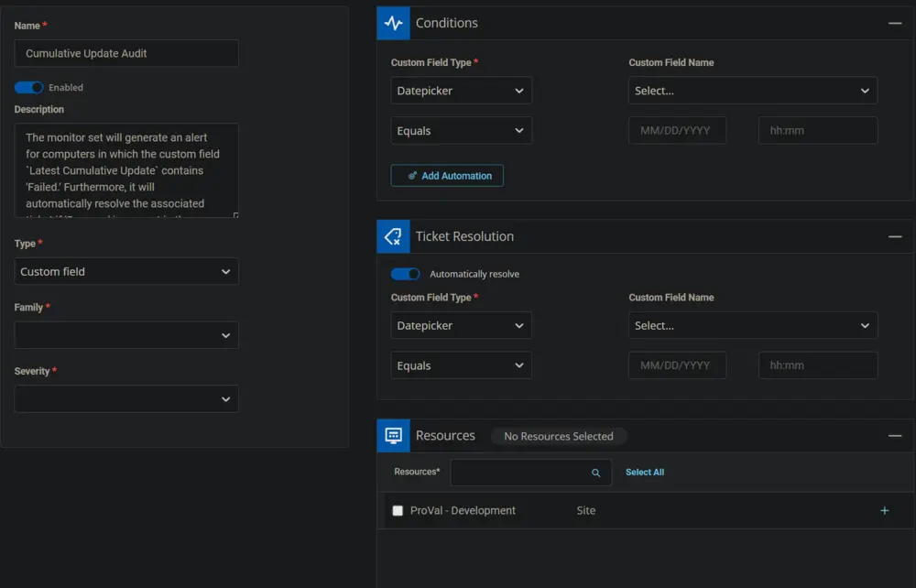Open Ticket Resolution Custom Field Type dropdown
The image size is (916, 588).
[x=461, y=325]
